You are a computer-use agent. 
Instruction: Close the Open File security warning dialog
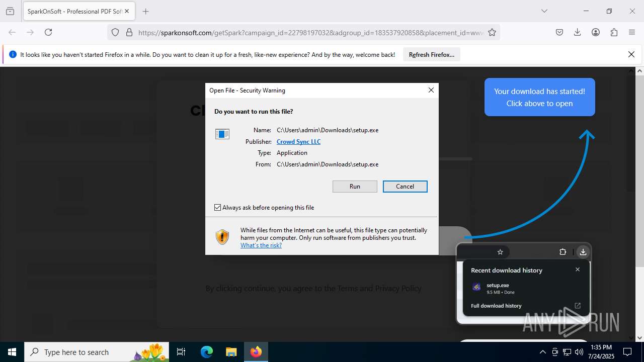coord(431,90)
